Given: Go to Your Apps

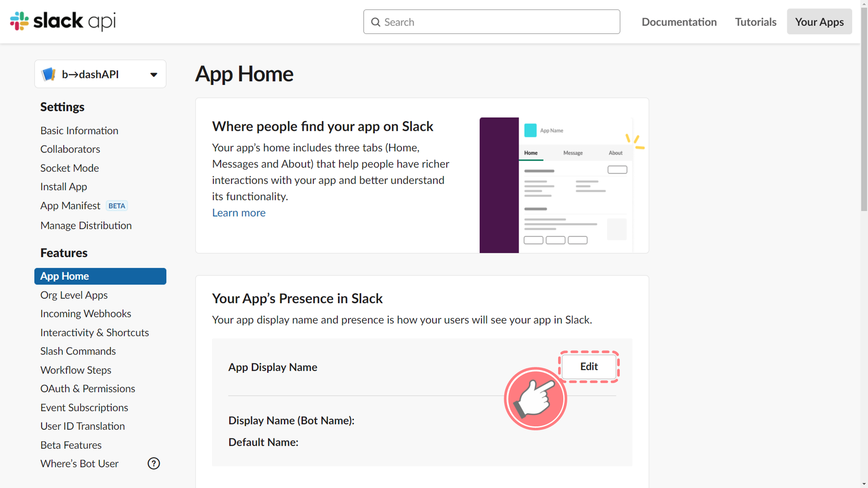Looking at the screenshot, I should click(819, 22).
